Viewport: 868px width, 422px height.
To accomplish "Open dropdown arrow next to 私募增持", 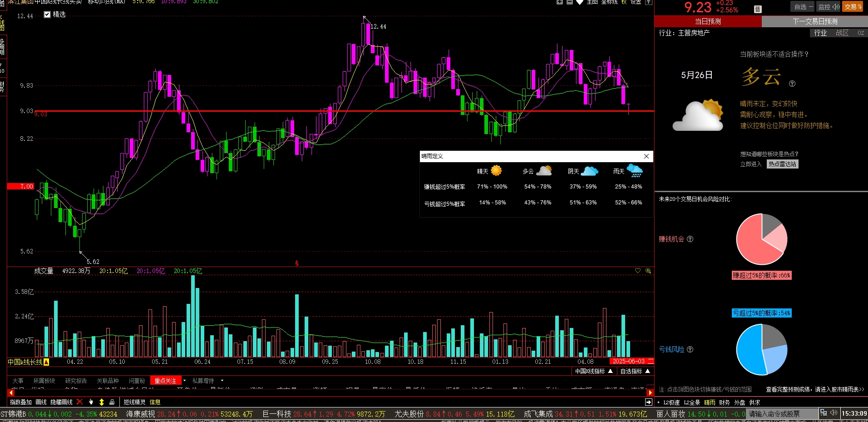I will tap(222, 381).
